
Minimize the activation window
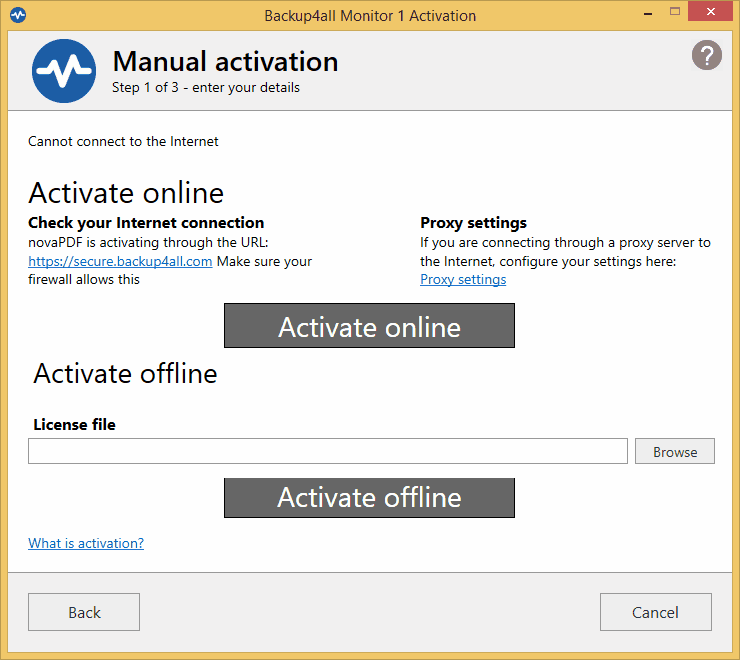point(648,13)
